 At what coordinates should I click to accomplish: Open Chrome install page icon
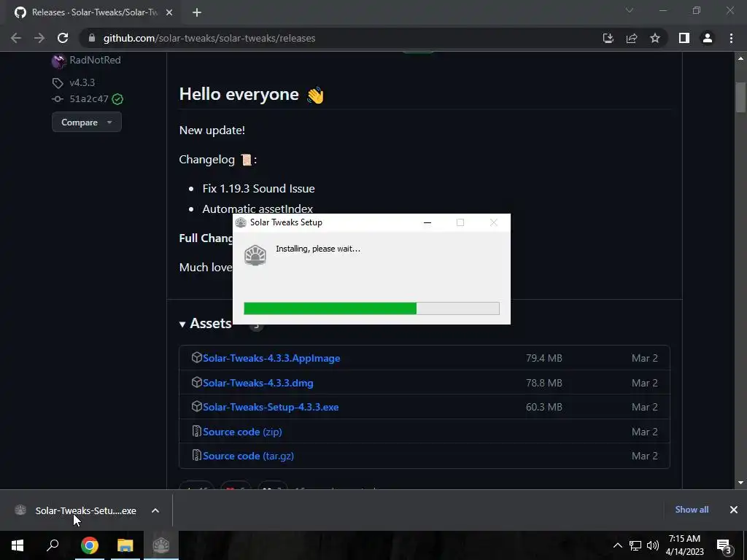[x=608, y=38]
